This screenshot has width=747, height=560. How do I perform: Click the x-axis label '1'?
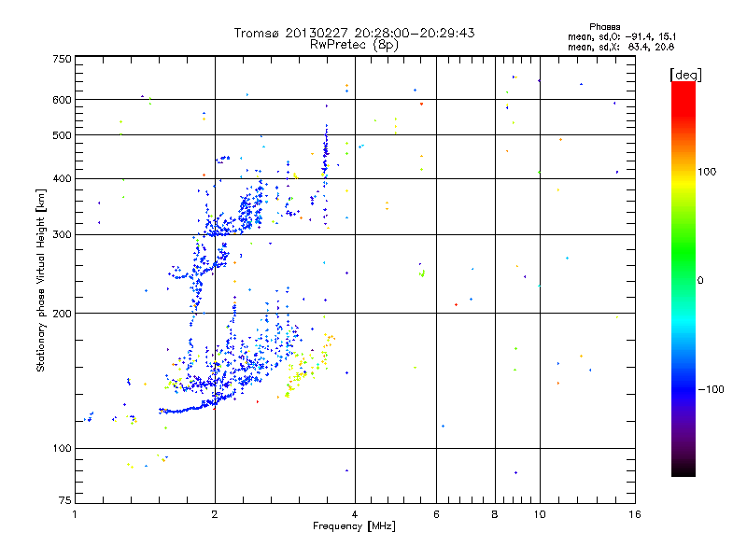pos(75,514)
